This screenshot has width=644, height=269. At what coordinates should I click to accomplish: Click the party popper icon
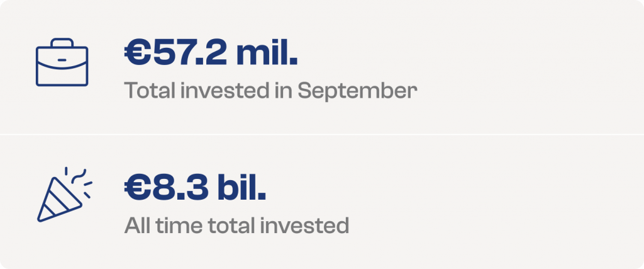pyautogui.click(x=65, y=195)
